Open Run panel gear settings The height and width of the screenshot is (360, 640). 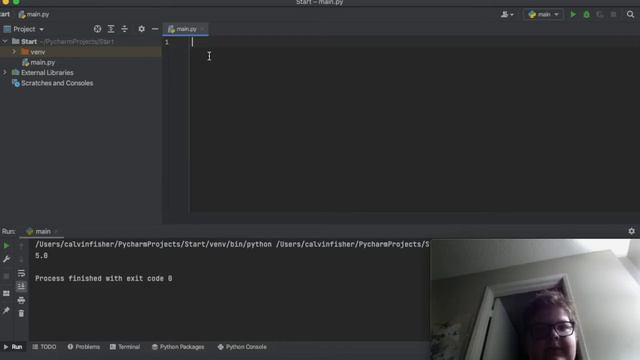click(x=631, y=231)
